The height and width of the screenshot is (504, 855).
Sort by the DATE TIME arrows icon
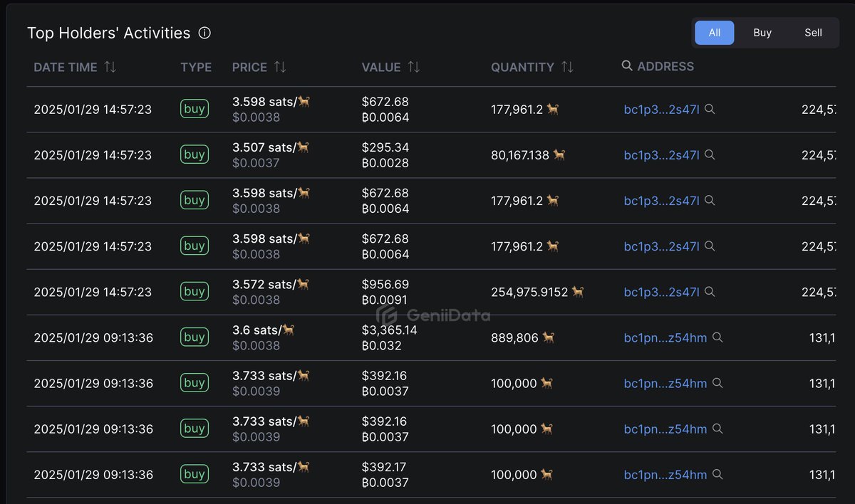click(110, 67)
